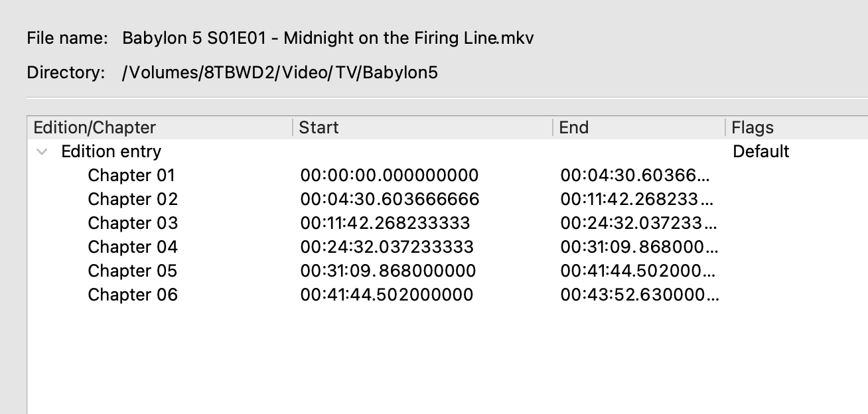This screenshot has height=414, width=868.
Task: Select Chapter 05 in the tree
Action: click(133, 271)
